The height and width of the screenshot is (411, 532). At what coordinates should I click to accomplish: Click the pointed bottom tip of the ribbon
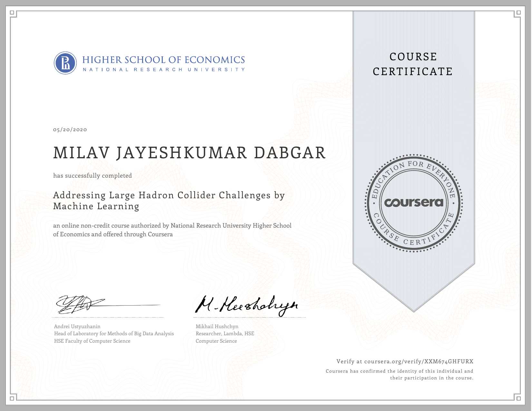(414, 310)
